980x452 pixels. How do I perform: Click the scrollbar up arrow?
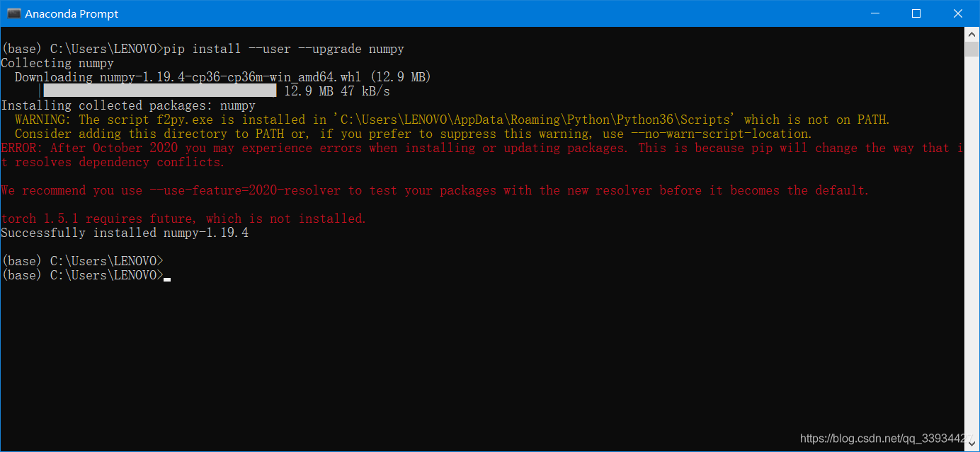point(972,33)
